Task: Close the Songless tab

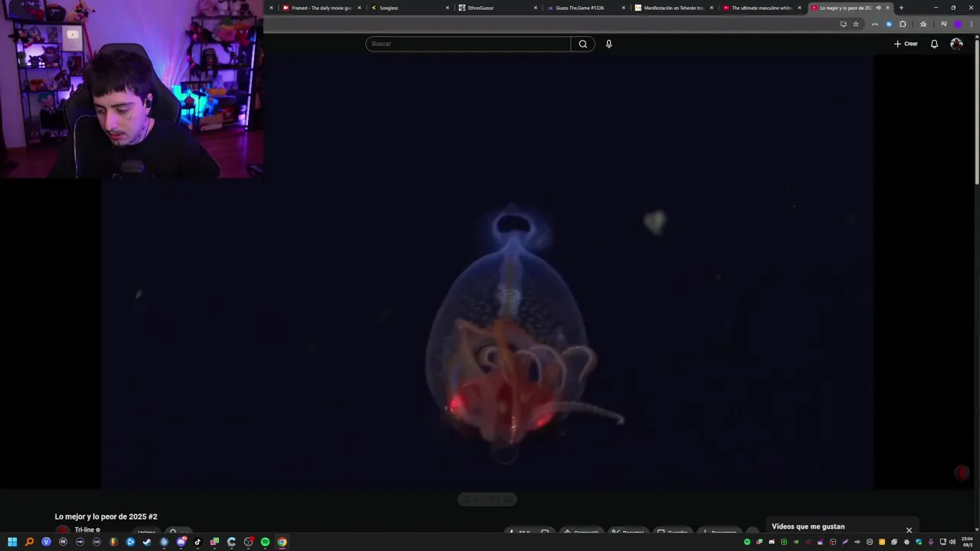Action: (448, 8)
